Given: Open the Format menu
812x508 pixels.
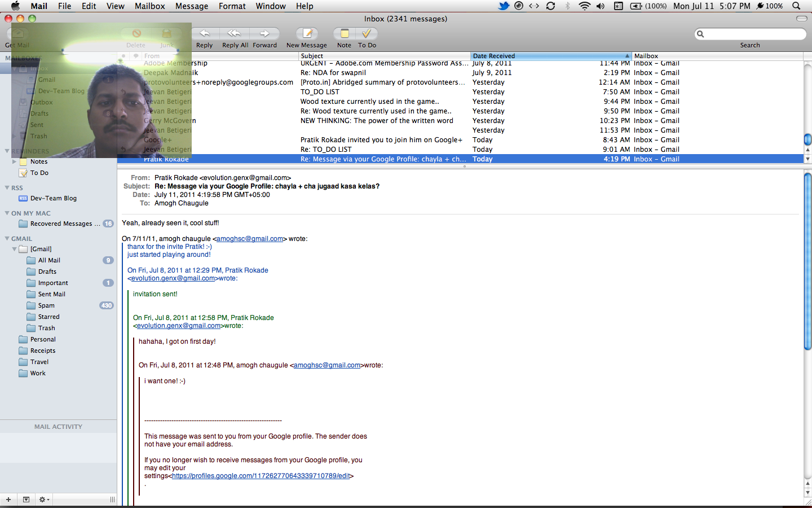Looking at the screenshot, I should coord(232,6).
